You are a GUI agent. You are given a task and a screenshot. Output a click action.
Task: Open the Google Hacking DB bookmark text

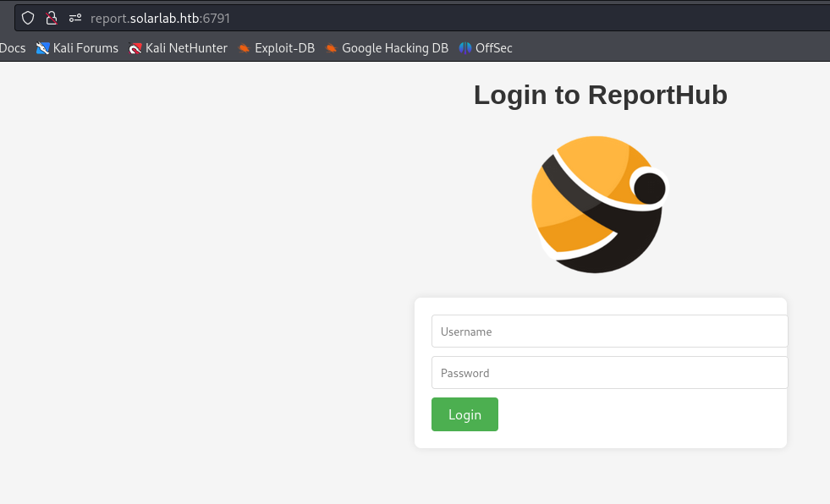(x=395, y=48)
